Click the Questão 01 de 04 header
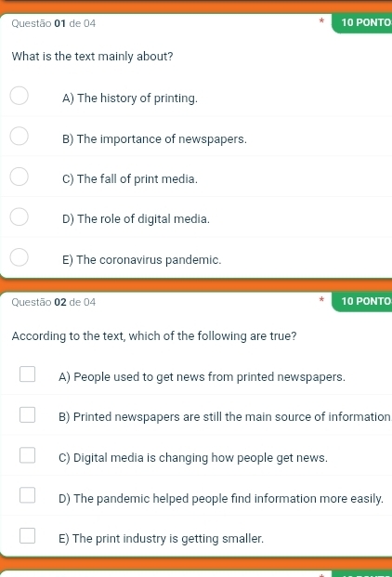This screenshot has width=392, height=577. coord(54,23)
